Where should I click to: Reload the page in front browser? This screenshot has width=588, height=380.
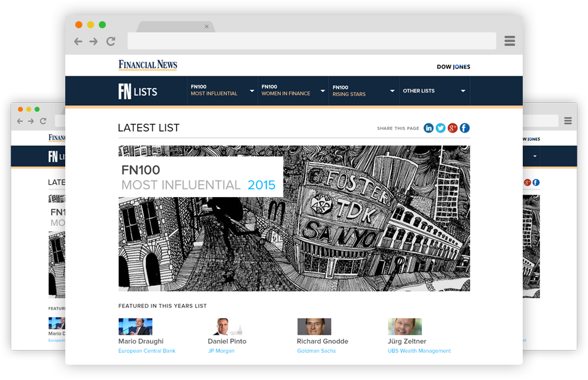[x=111, y=41]
